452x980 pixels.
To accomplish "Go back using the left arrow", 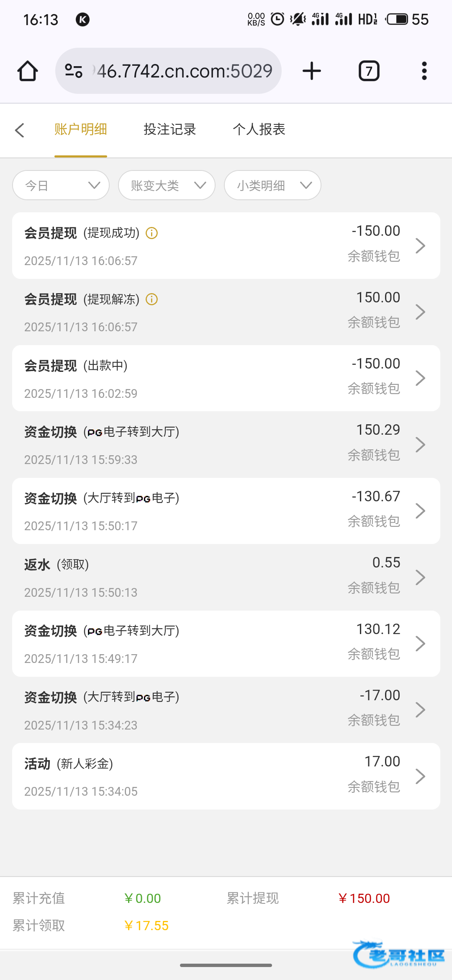I will point(20,130).
